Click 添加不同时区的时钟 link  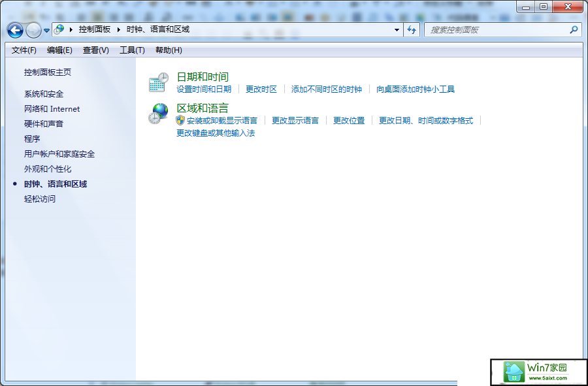click(327, 89)
